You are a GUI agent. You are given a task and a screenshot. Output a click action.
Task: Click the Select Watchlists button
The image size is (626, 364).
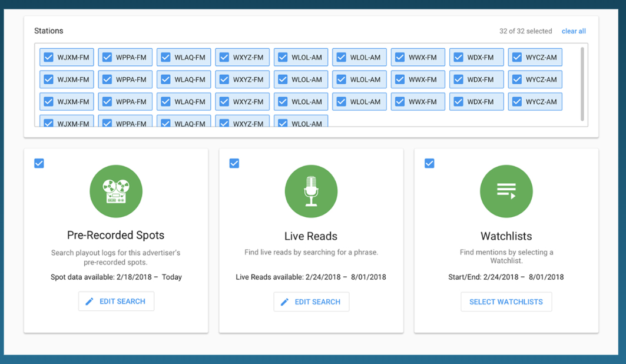click(x=506, y=302)
